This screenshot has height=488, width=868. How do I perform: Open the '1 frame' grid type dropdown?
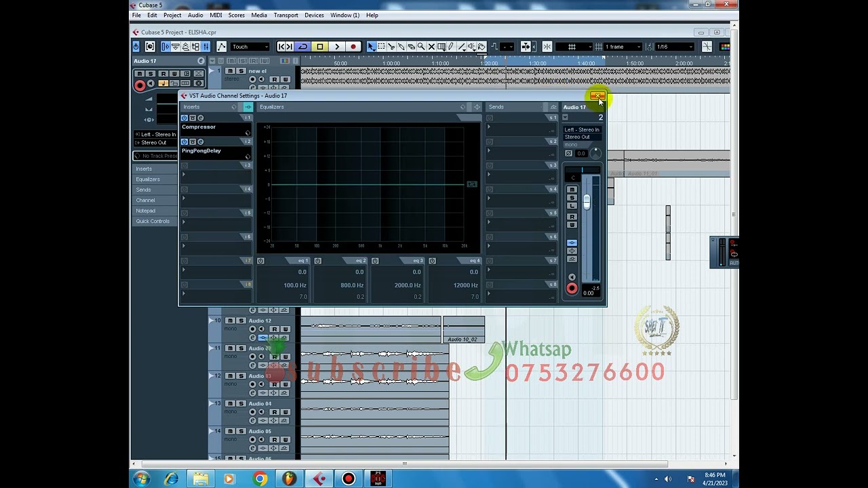pyautogui.click(x=623, y=47)
